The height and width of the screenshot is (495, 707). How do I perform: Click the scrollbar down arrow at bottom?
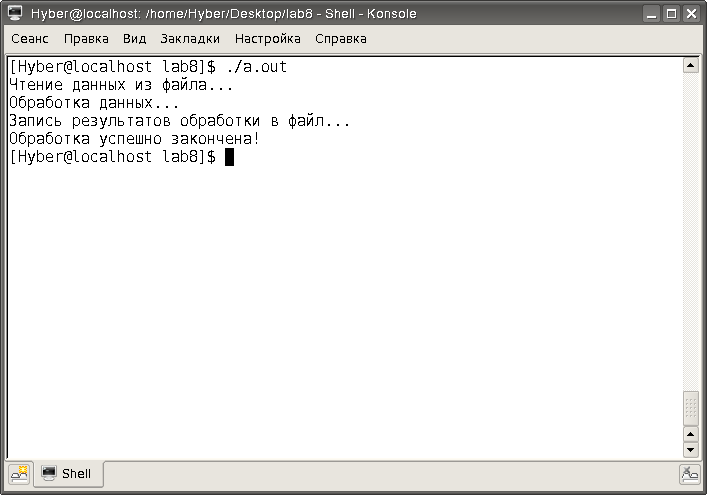(x=690, y=449)
